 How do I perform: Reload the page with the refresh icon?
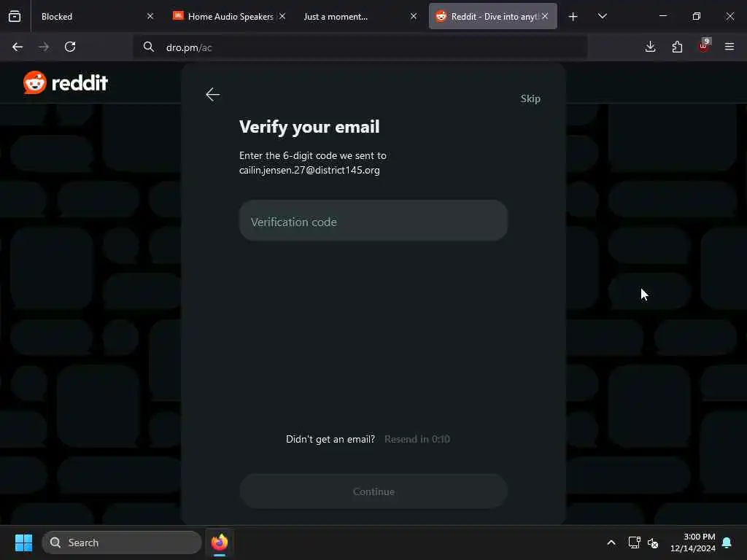70,47
